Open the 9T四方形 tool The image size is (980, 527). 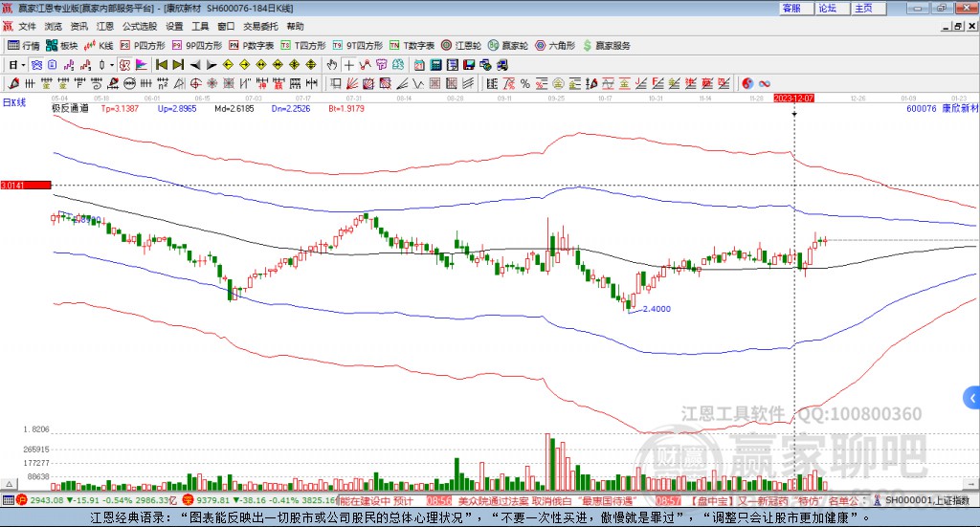click(x=358, y=46)
